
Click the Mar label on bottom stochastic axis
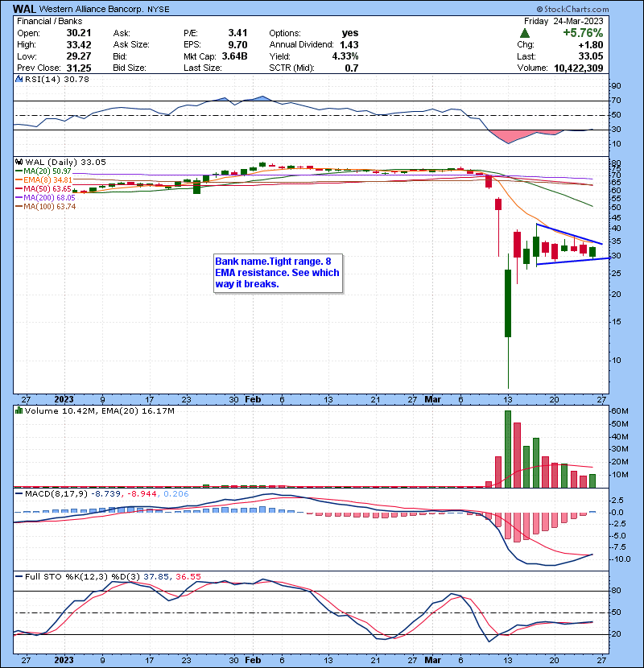[x=432, y=660]
